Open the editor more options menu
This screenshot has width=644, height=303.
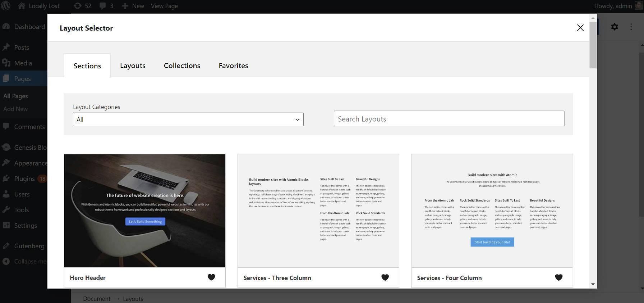(631, 27)
